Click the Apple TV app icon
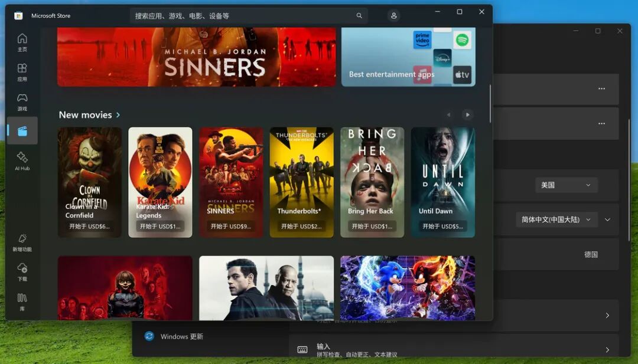This screenshot has height=364, width=638. [x=462, y=75]
